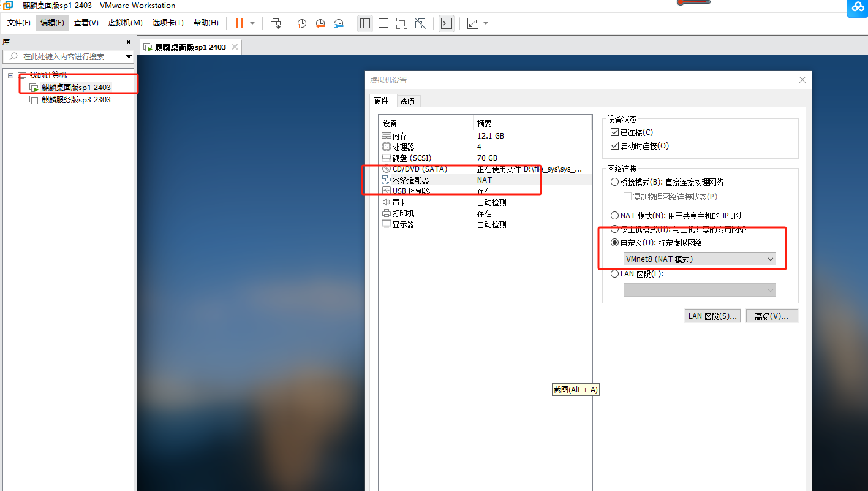868x491 pixels.
Task: Open the Snapshot Manager wrench-clock icon
Action: tap(339, 23)
